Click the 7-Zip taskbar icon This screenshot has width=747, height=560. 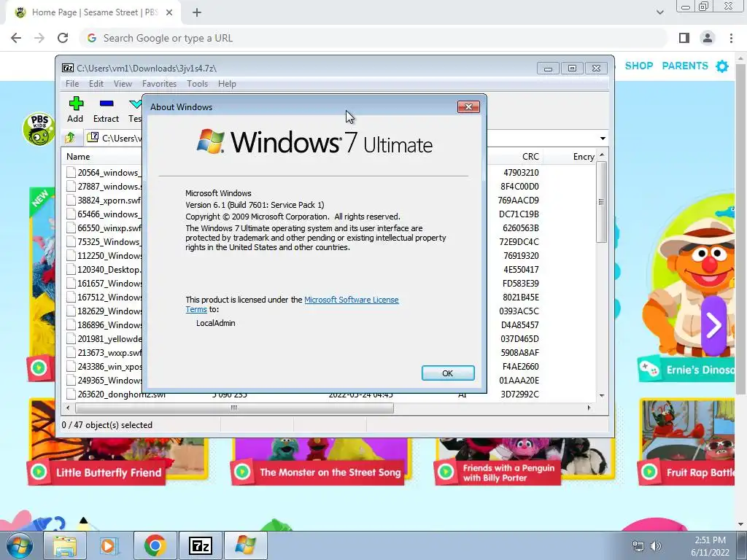(200, 545)
